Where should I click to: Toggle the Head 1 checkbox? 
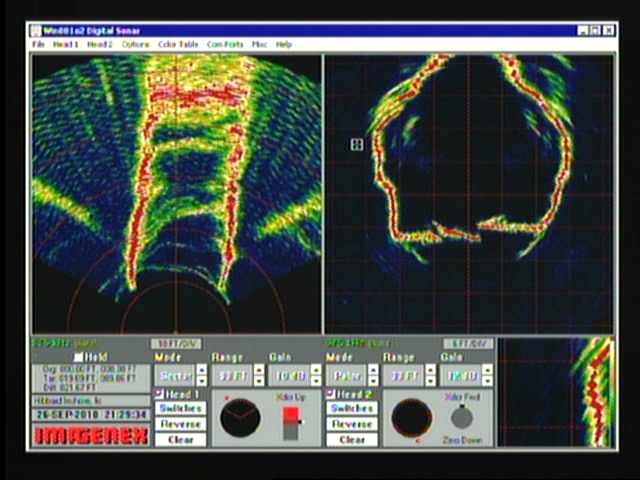click(159, 394)
